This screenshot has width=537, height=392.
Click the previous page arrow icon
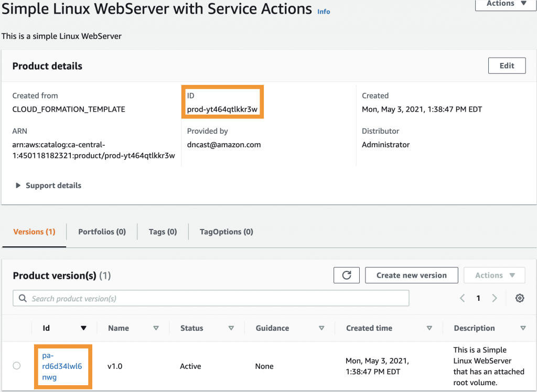click(462, 298)
